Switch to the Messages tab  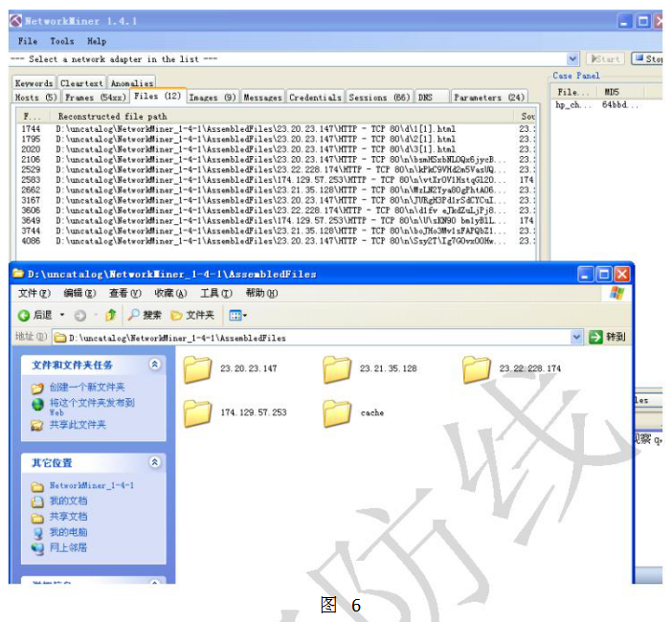[262, 98]
